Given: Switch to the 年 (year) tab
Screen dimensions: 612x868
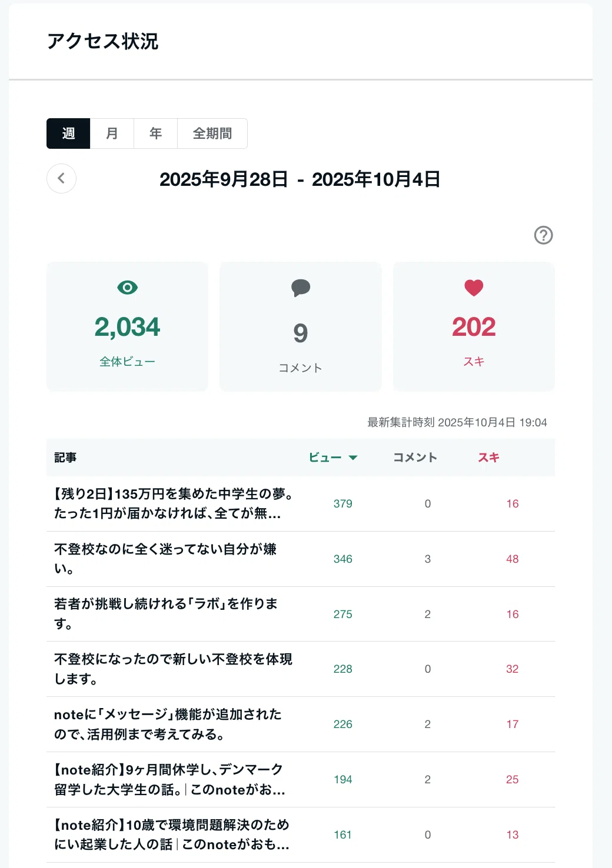Looking at the screenshot, I should pos(155,133).
